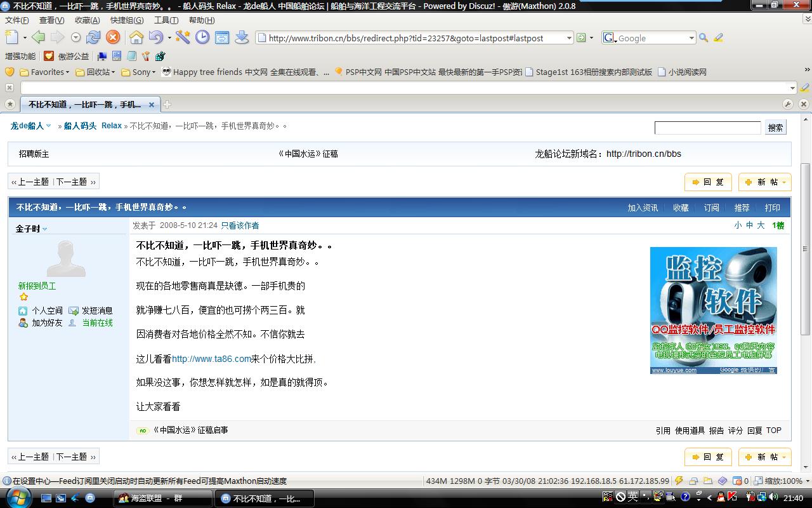
Task: Click the 傲游公益 heart icon
Action: point(49,56)
